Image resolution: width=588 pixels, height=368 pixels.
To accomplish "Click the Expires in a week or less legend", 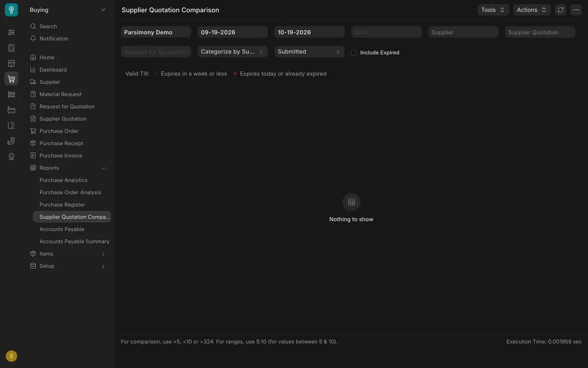I will pyautogui.click(x=194, y=74).
